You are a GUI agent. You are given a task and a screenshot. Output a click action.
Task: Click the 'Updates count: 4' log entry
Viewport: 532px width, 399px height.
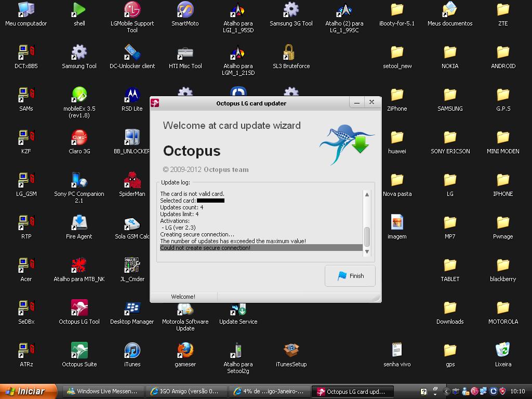(x=182, y=207)
